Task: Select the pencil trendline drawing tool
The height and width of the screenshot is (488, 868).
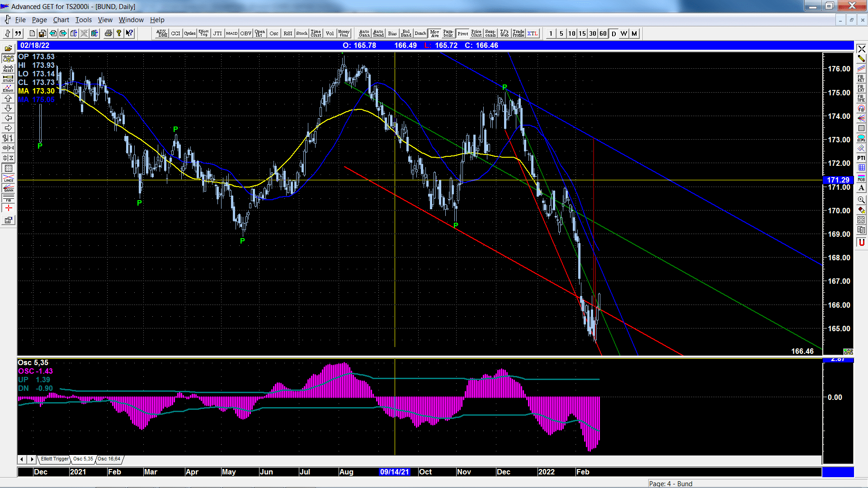Action: pyautogui.click(x=861, y=59)
